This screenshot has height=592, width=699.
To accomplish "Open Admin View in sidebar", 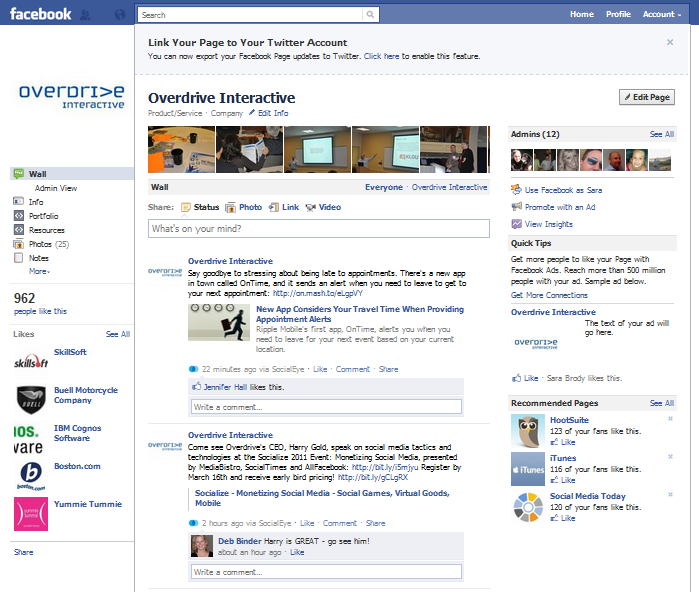I will [56, 188].
